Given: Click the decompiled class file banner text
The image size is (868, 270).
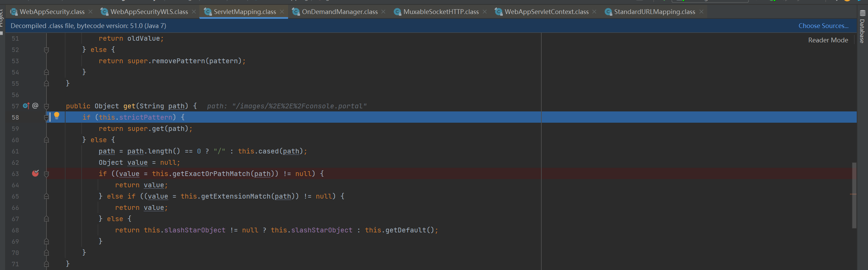Looking at the screenshot, I should pyautogui.click(x=88, y=26).
